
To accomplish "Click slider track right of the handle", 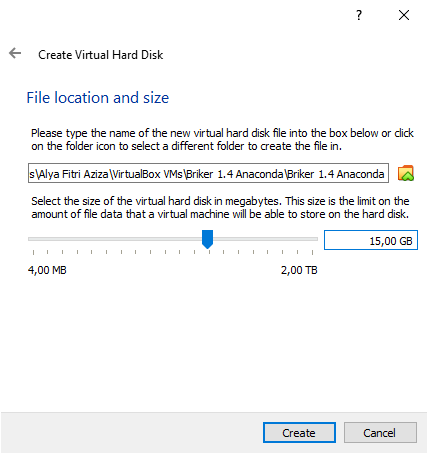I will (265, 239).
